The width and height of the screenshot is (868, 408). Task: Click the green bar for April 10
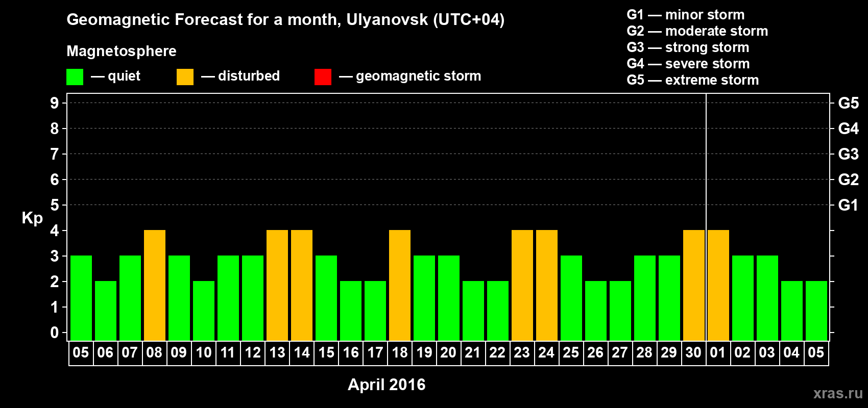click(204, 311)
